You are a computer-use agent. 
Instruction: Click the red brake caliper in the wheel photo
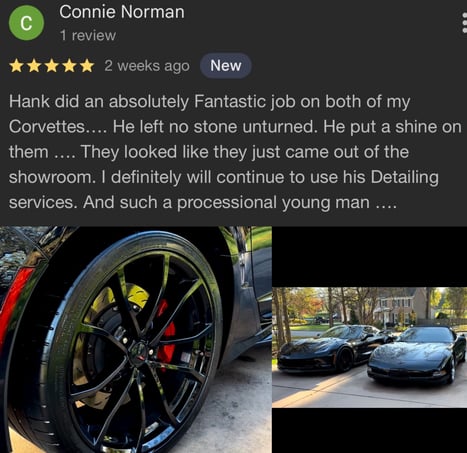(x=166, y=333)
